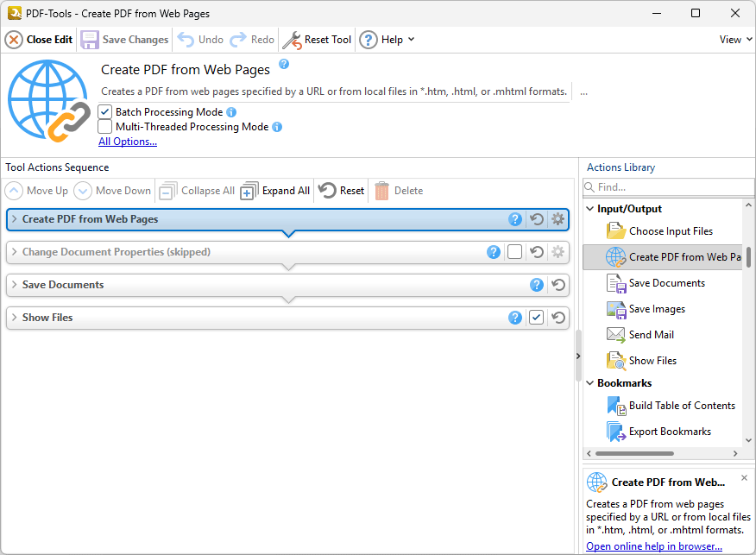The height and width of the screenshot is (555, 756).
Task: Click Collapse All in actions toolbar
Action: (x=197, y=191)
